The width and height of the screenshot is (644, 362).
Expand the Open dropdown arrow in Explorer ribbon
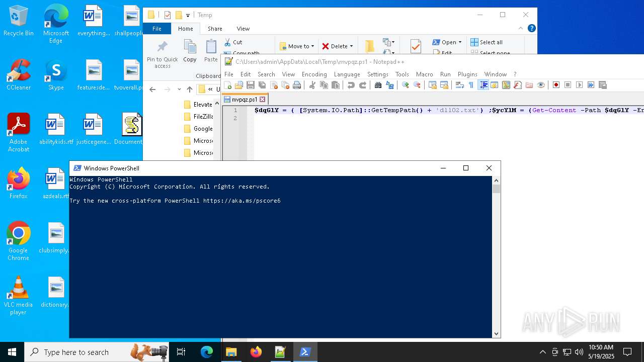pyautogui.click(x=460, y=42)
